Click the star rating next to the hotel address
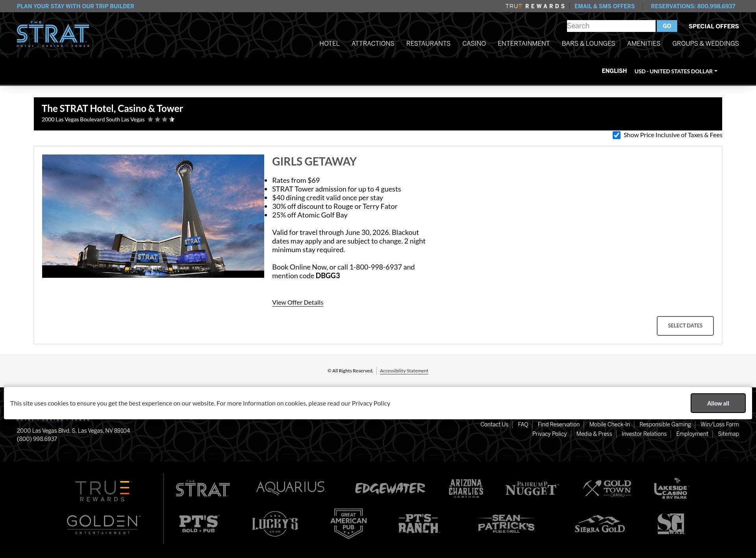 [161, 119]
